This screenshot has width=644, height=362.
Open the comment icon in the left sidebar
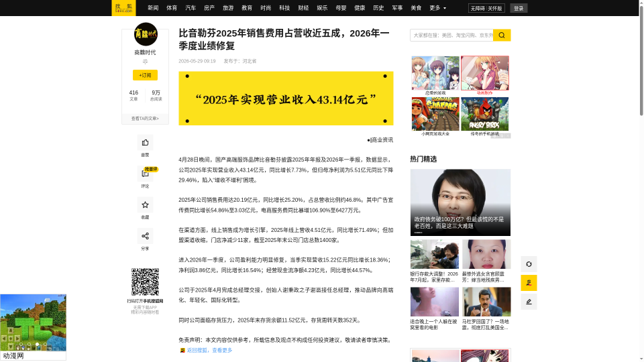[x=145, y=174]
